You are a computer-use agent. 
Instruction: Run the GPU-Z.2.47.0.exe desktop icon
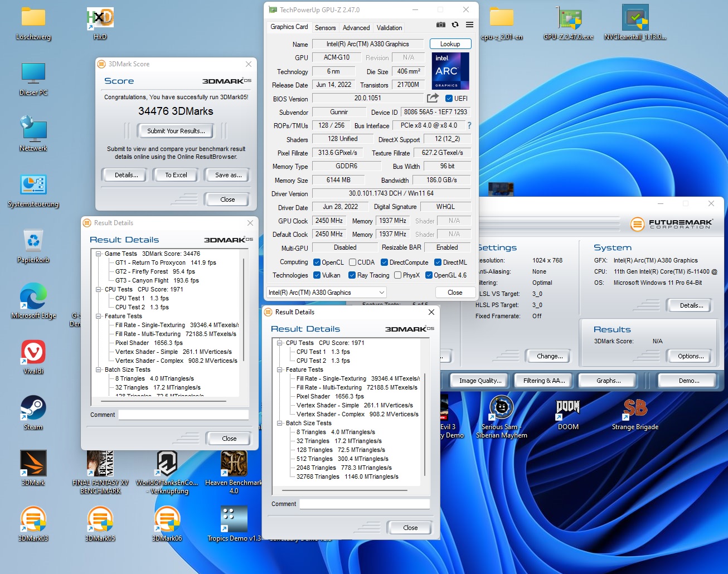coord(569,23)
